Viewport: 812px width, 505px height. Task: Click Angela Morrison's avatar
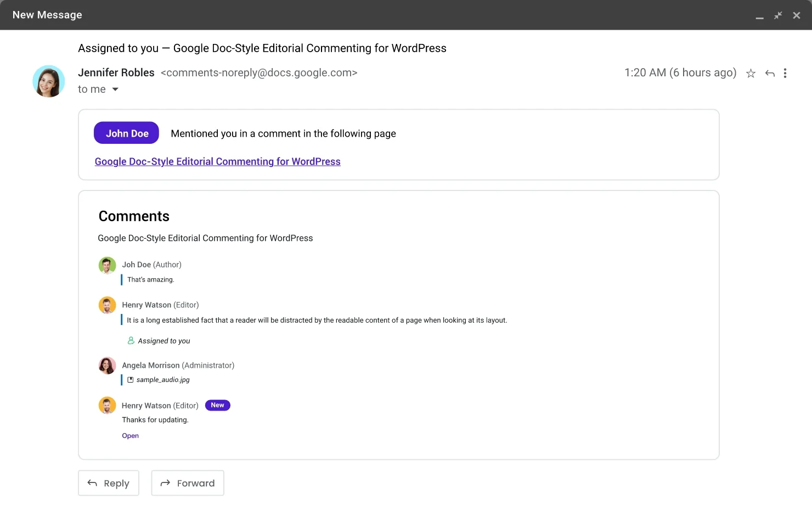pyautogui.click(x=107, y=366)
